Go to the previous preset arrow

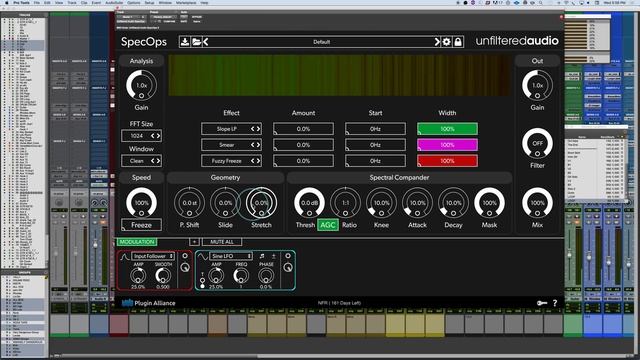pyautogui.click(x=205, y=42)
